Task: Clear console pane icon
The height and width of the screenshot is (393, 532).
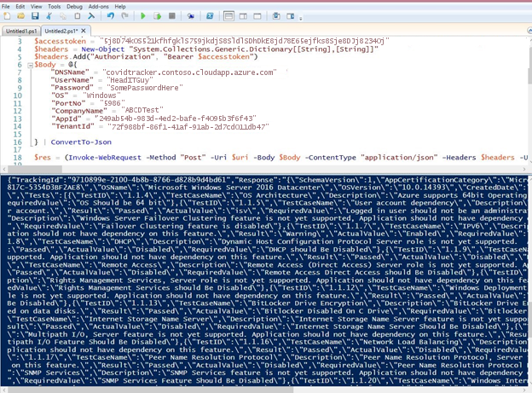Action: coord(91,16)
